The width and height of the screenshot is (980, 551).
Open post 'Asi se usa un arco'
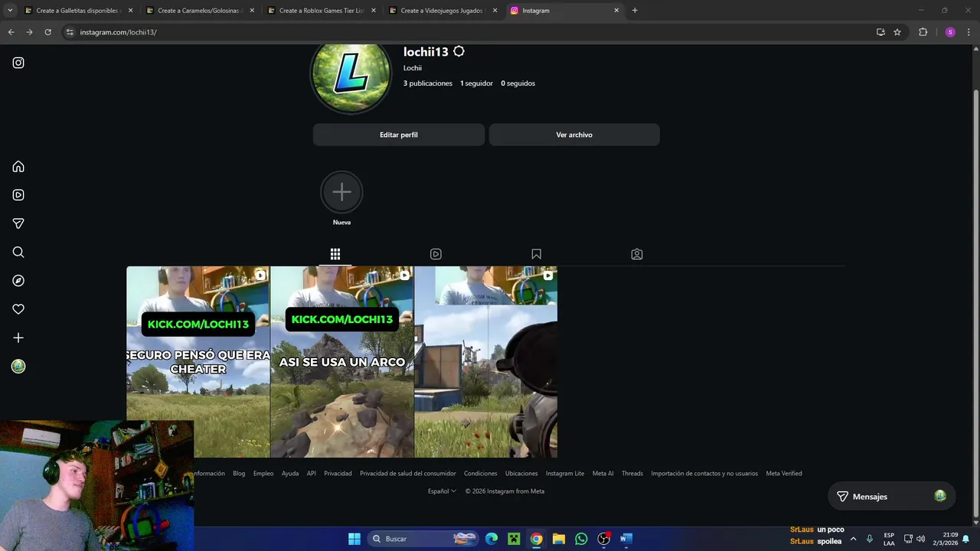(342, 362)
